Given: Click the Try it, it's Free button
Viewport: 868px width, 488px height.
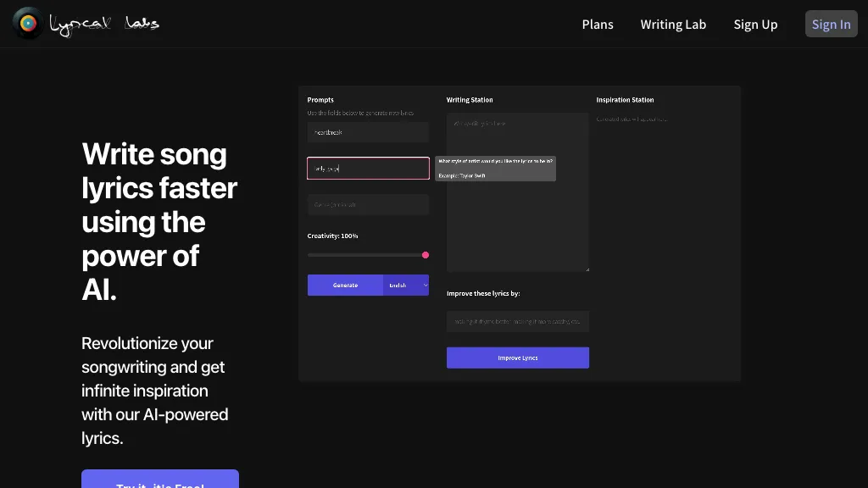Looking at the screenshot, I should [160, 480].
